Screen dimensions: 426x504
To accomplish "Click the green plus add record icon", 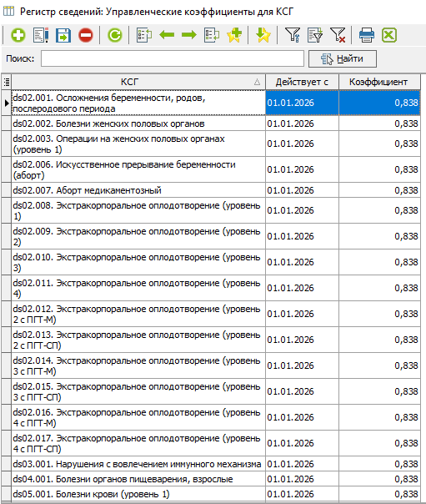I will click(x=18, y=35).
